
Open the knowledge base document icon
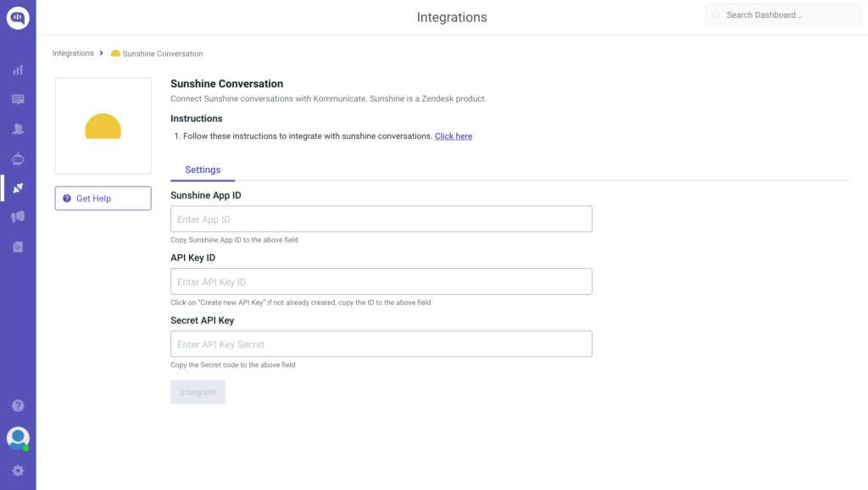click(18, 247)
